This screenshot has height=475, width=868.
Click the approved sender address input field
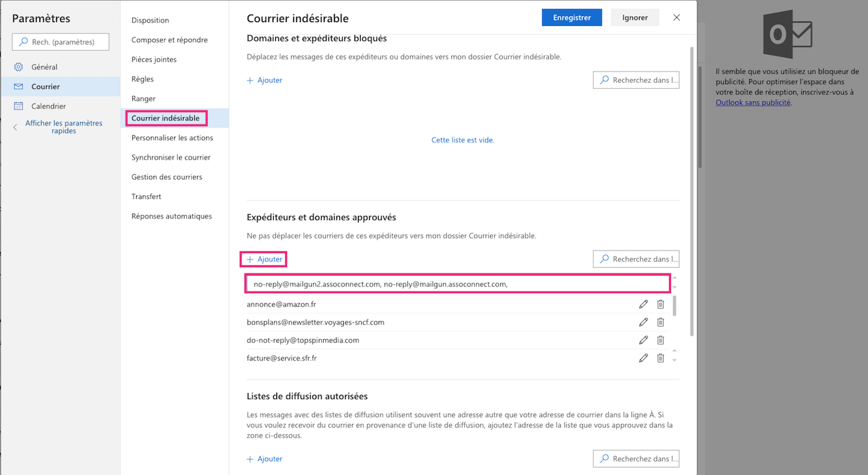pos(457,284)
